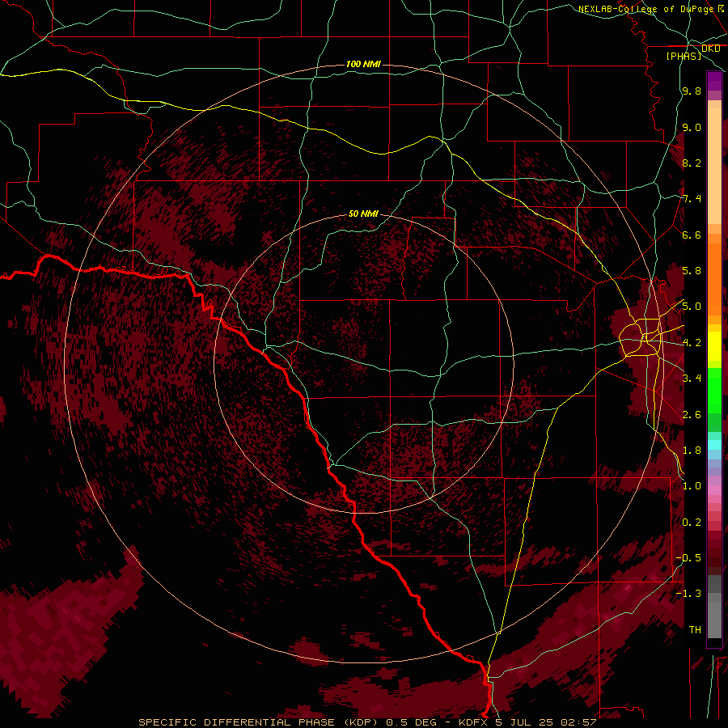728x728 pixels.
Task: Click the [PHAS] scale label
Action: tap(684, 56)
